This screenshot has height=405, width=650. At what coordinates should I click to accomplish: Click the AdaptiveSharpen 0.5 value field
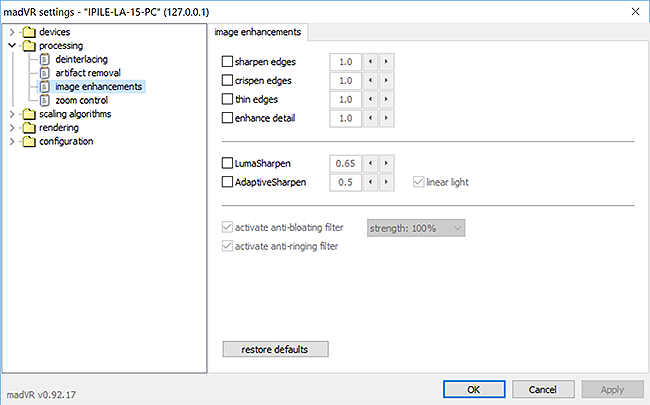(x=346, y=182)
